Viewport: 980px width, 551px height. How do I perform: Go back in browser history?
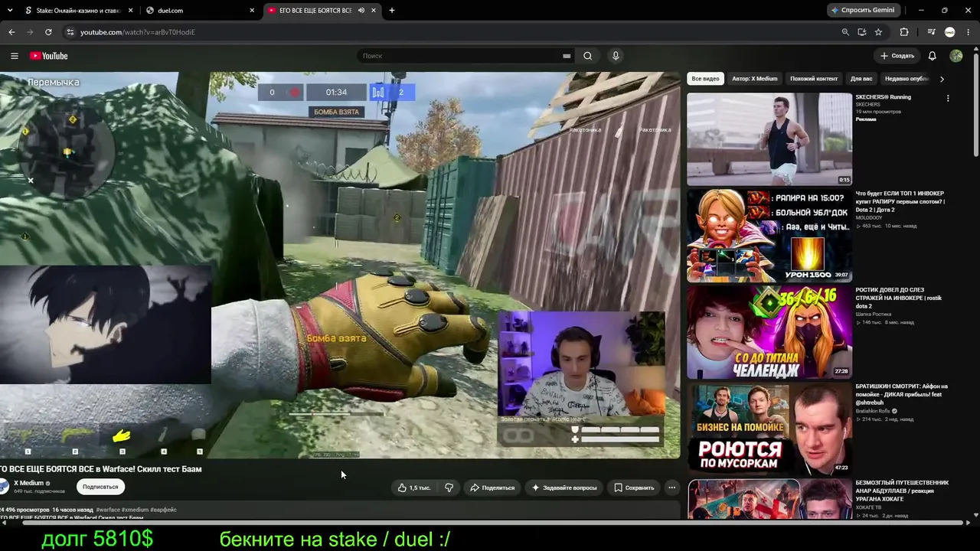pyautogui.click(x=11, y=32)
